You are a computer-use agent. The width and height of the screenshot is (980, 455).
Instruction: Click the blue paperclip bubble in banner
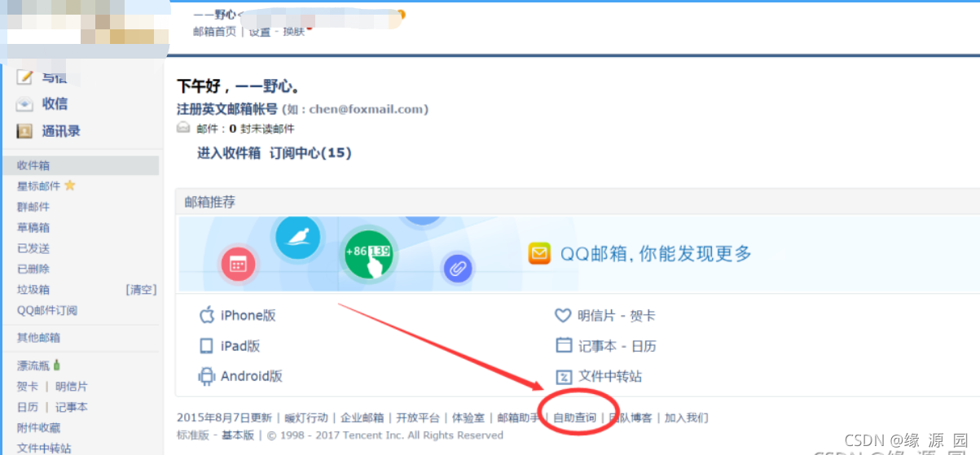(458, 268)
